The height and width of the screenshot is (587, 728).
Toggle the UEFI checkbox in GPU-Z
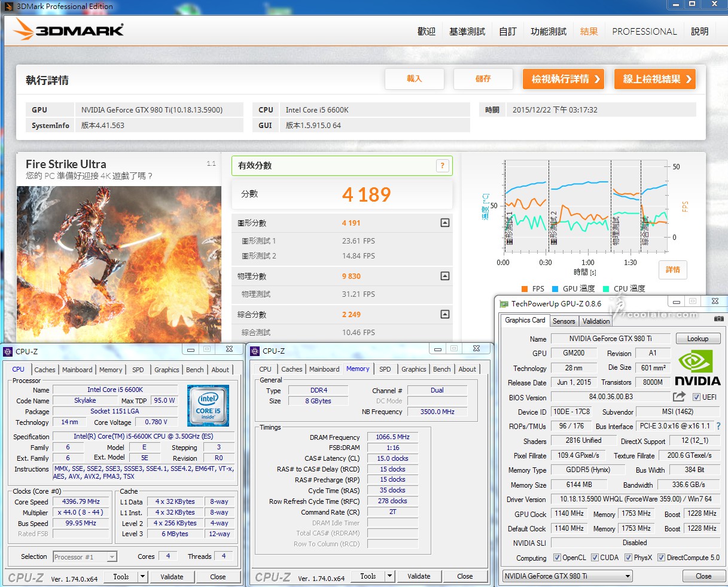(696, 397)
